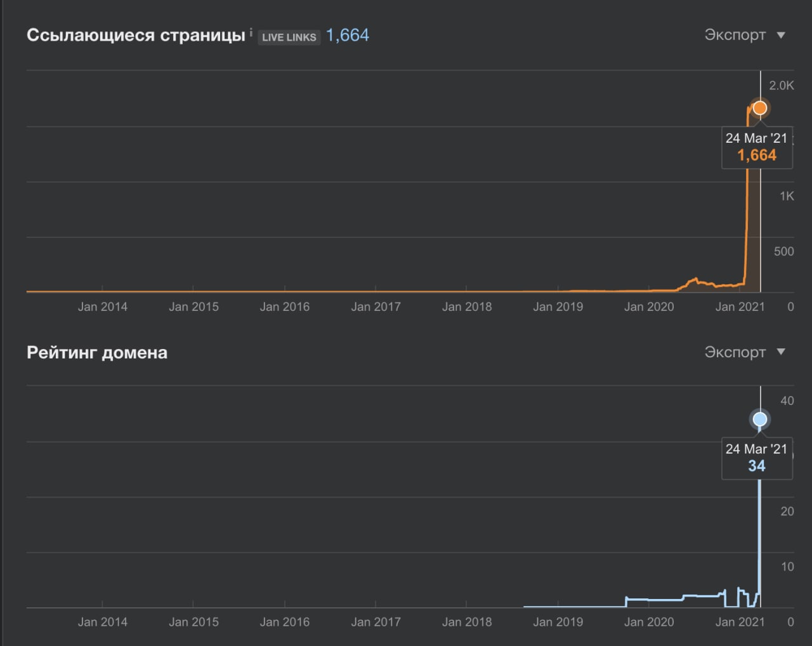Click the LIVE LINKS badge
Screen dimensions: 812x646
[289, 37]
